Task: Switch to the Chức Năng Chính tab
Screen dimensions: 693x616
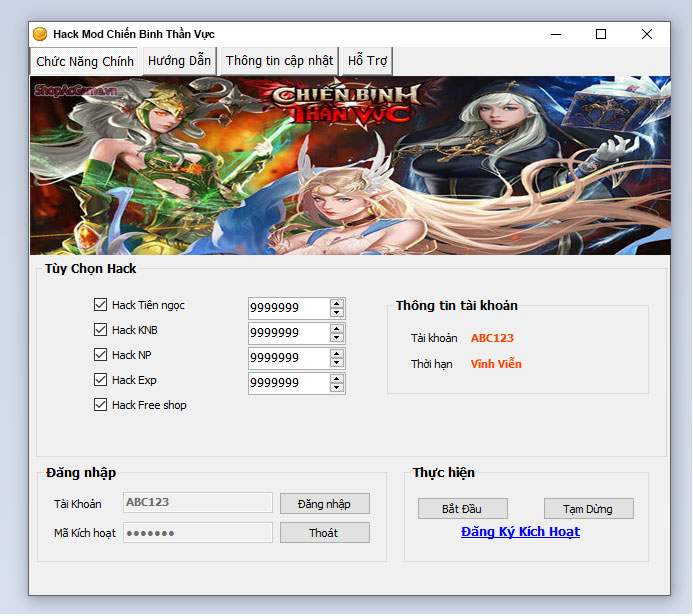Action: click(x=85, y=61)
